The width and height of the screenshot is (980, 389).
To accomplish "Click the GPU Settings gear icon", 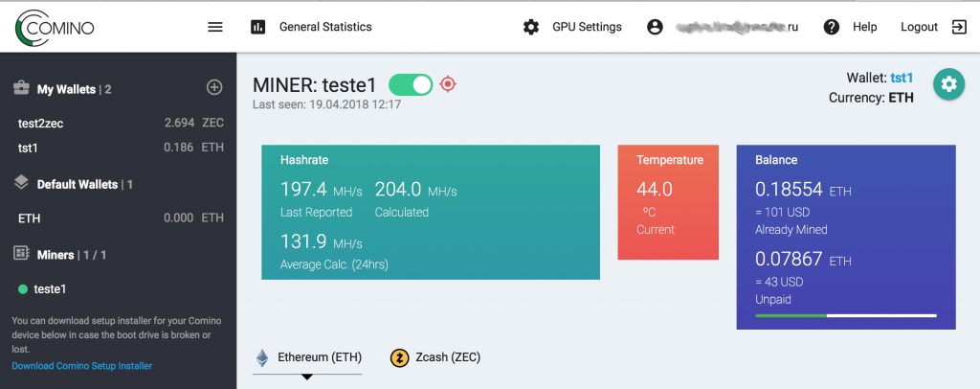I will [531, 27].
